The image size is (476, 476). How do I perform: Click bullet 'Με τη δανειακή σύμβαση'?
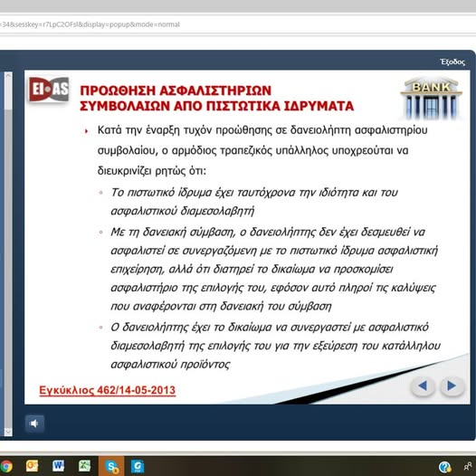174,232
